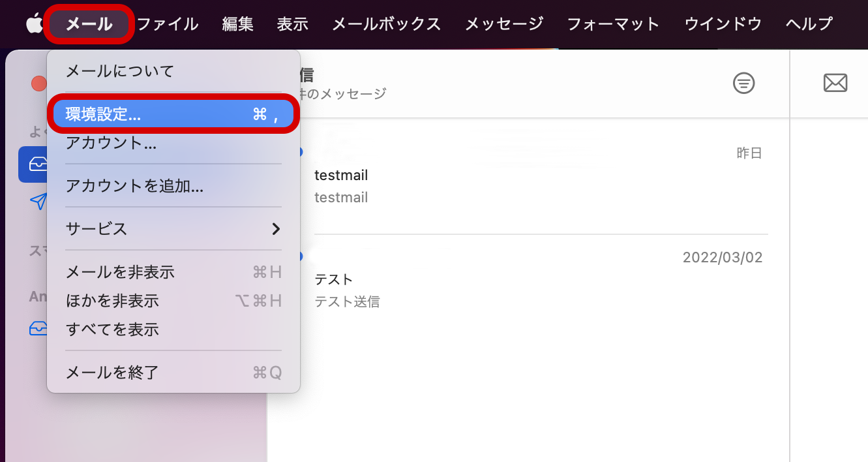This screenshot has width=868, height=462.
Task: Click the filter messages icon
Action: tap(743, 83)
